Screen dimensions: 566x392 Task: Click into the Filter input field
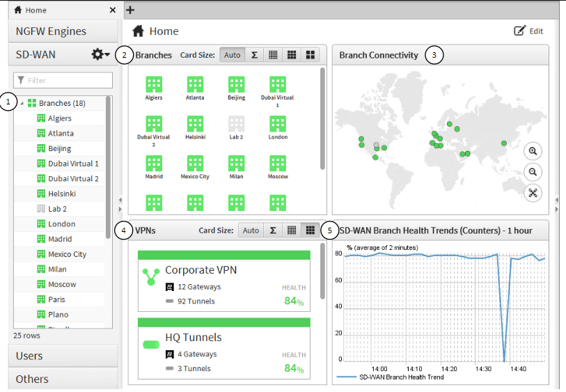click(x=63, y=80)
